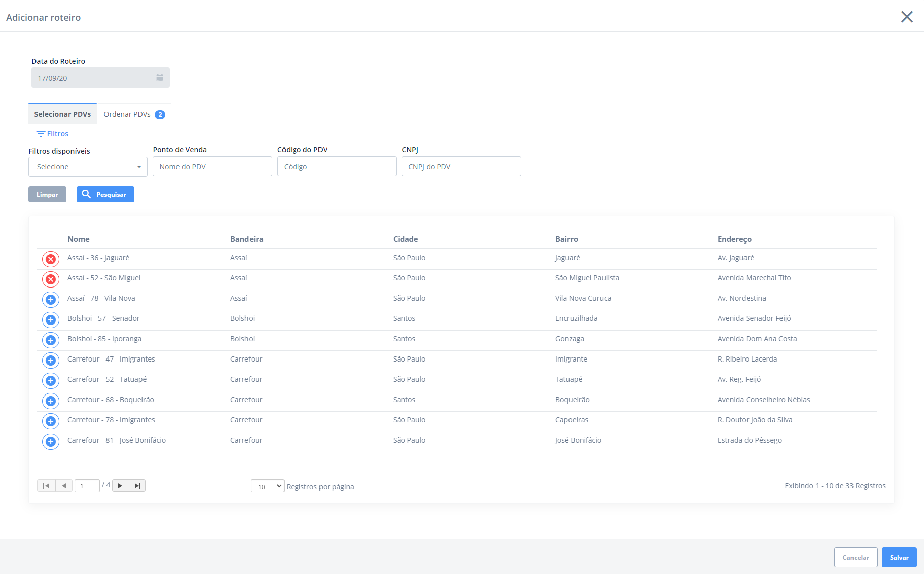The image size is (924, 574).
Task: Add Assaí - 78 - Vila Nova to route
Action: click(51, 300)
